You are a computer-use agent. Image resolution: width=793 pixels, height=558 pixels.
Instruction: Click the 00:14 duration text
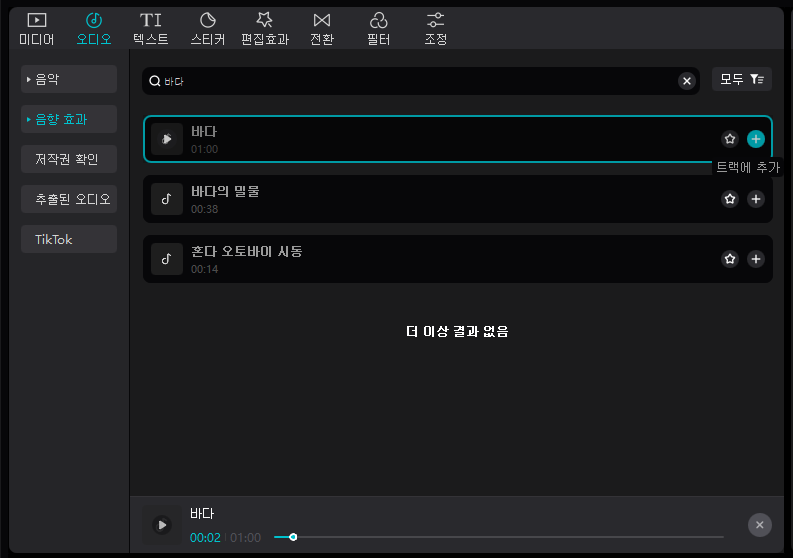(204, 269)
